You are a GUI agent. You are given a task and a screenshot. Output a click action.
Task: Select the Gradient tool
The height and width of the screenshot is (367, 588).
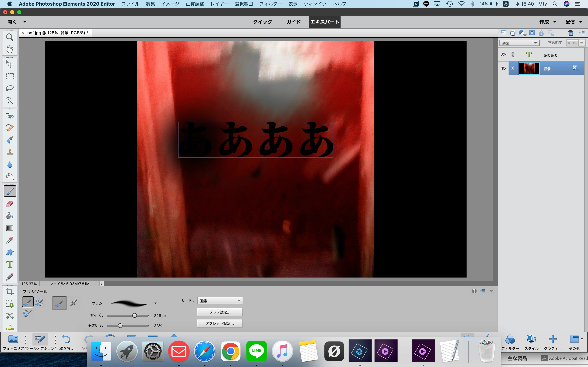coord(10,228)
